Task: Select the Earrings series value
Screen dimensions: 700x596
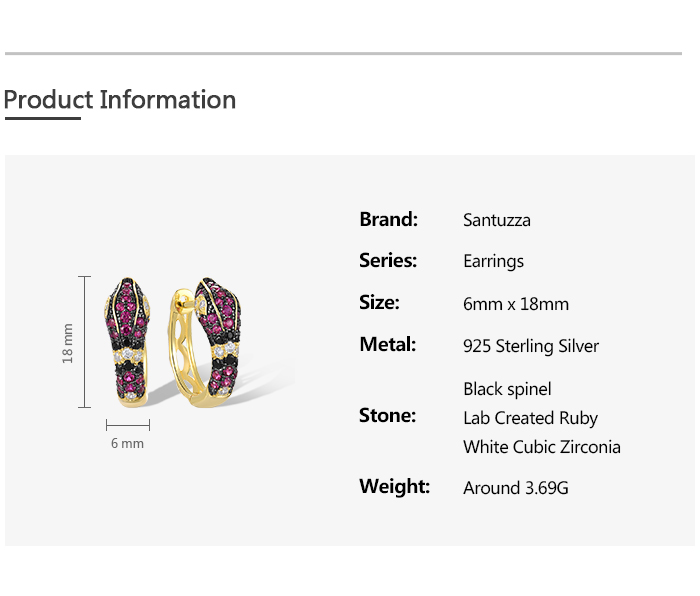Action: click(493, 262)
